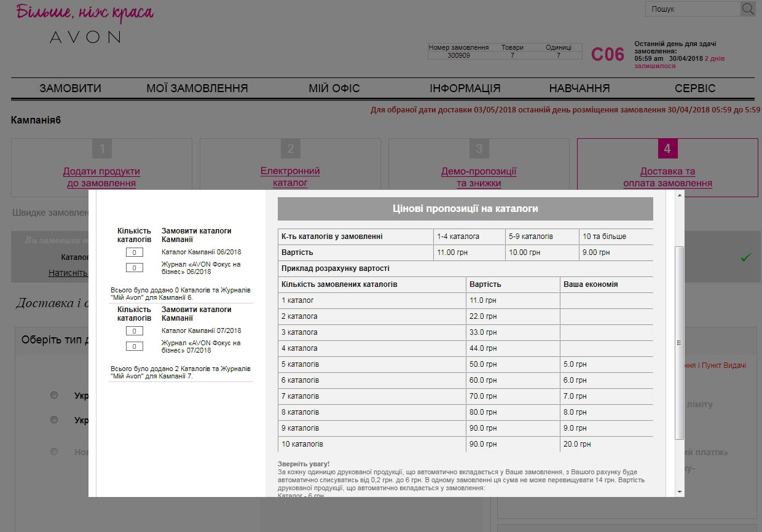Click quantity field for Каталог Кампанії 07/2018
The image size is (762, 532).
tap(134, 331)
